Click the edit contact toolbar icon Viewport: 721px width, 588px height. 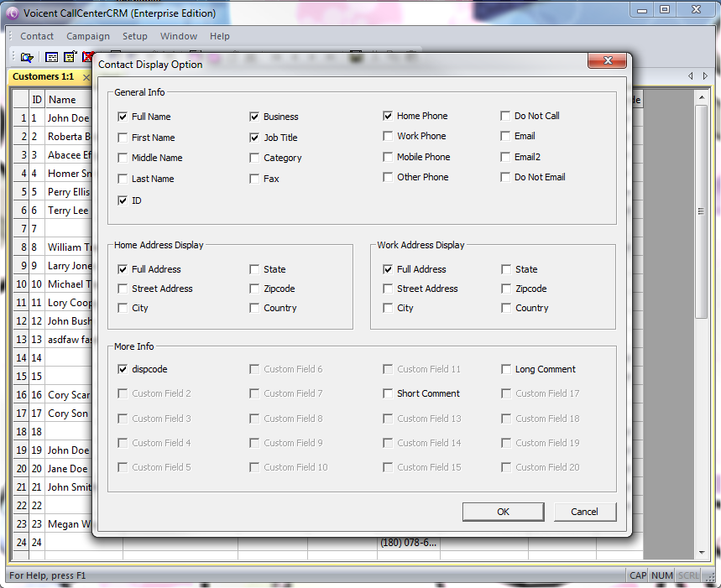point(70,57)
